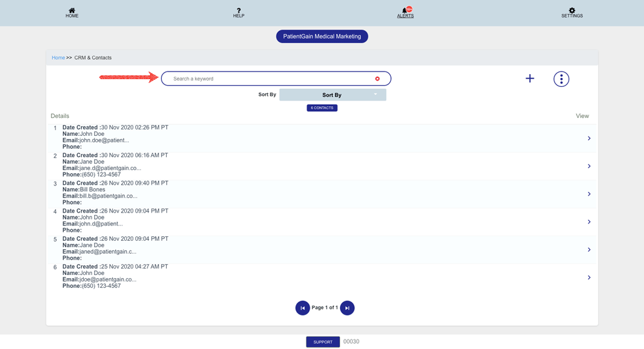Open the Help question mark icon

[239, 10]
